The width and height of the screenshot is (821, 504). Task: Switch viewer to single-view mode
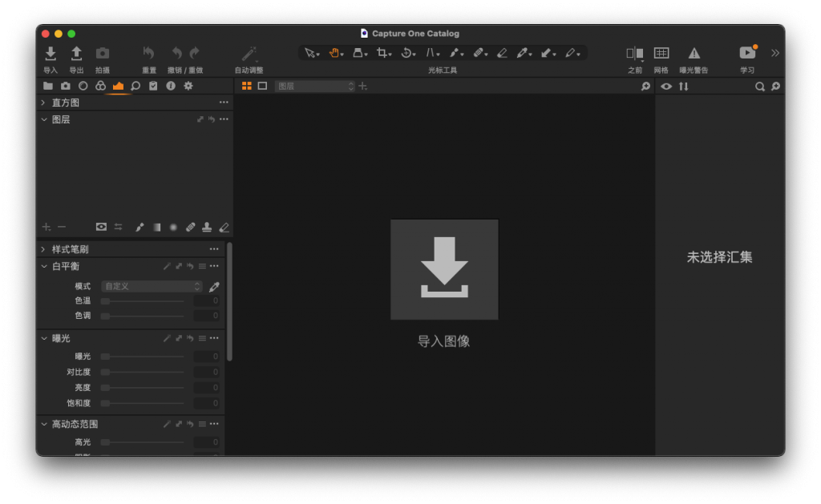click(x=262, y=86)
